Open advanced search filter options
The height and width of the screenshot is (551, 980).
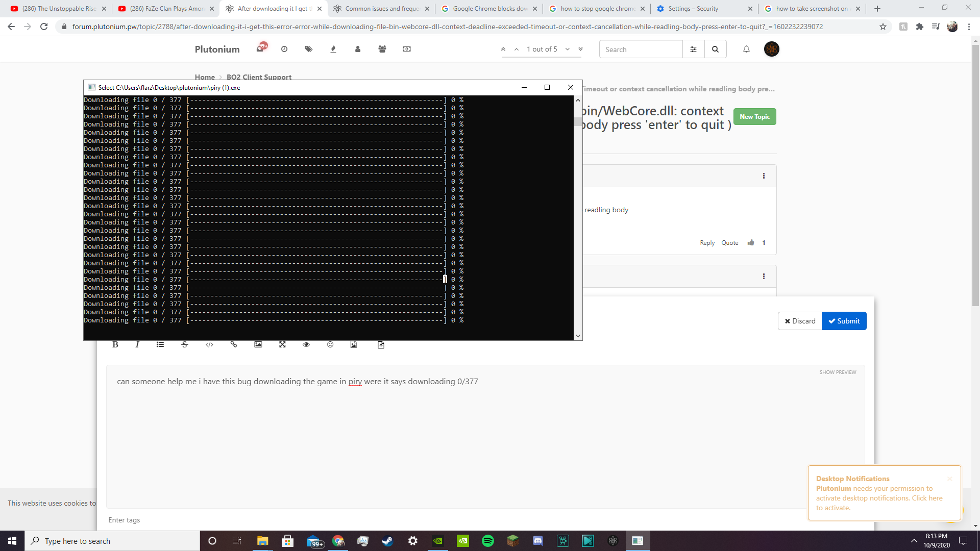(x=694, y=49)
